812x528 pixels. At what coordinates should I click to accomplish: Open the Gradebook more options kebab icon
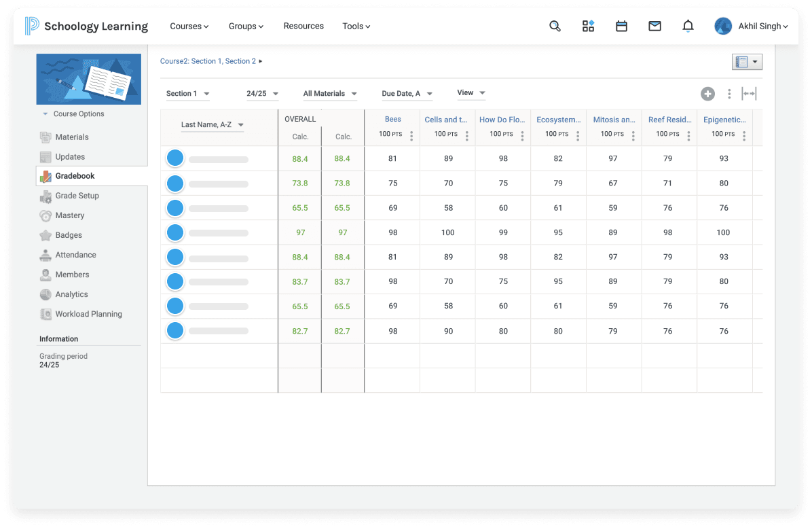[729, 94]
